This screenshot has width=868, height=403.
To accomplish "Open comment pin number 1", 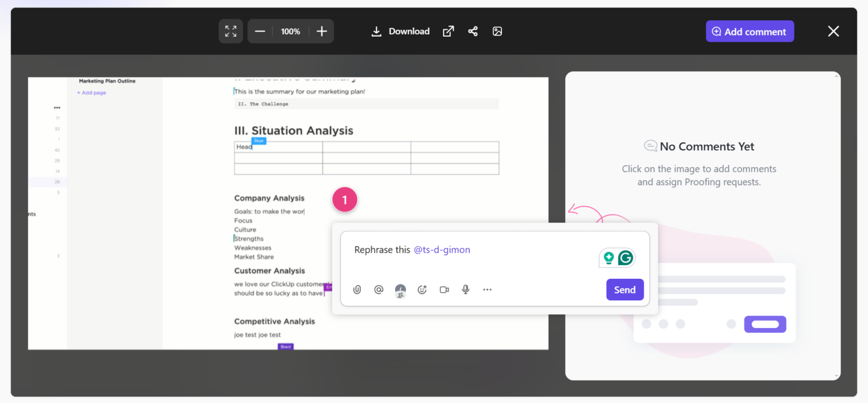I will (x=345, y=199).
